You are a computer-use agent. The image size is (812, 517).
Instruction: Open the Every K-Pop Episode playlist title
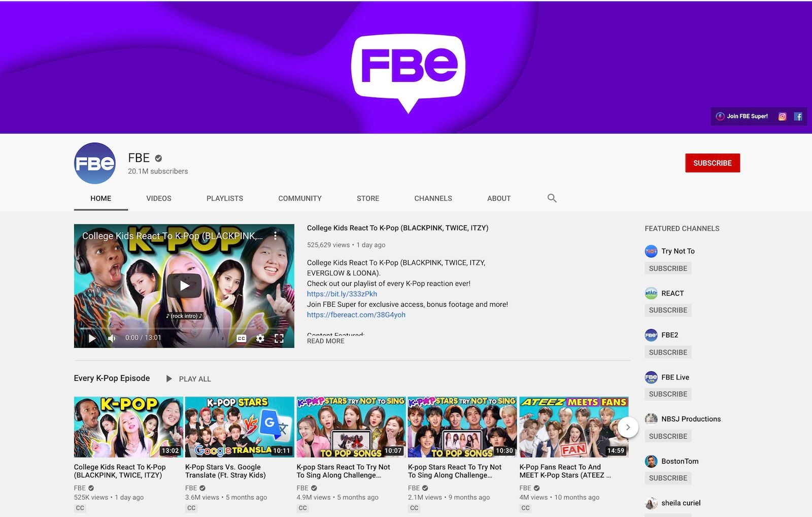(x=112, y=378)
